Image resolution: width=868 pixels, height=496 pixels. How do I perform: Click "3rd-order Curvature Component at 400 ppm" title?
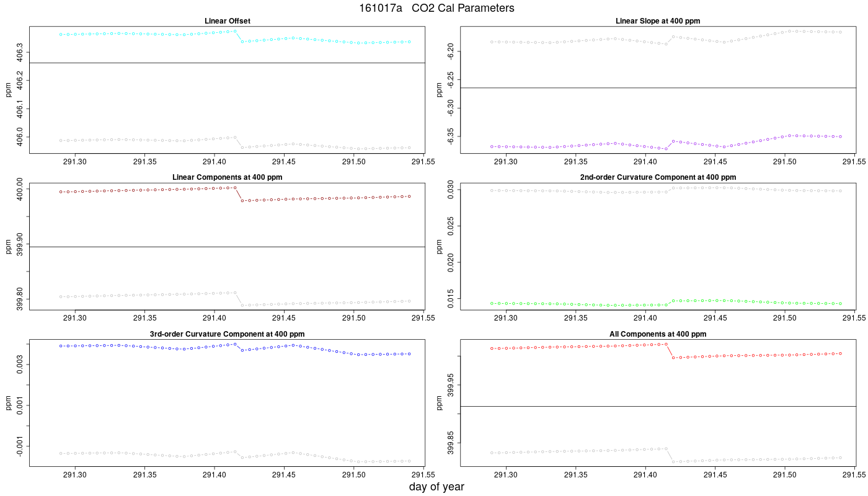tap(227, 334)
